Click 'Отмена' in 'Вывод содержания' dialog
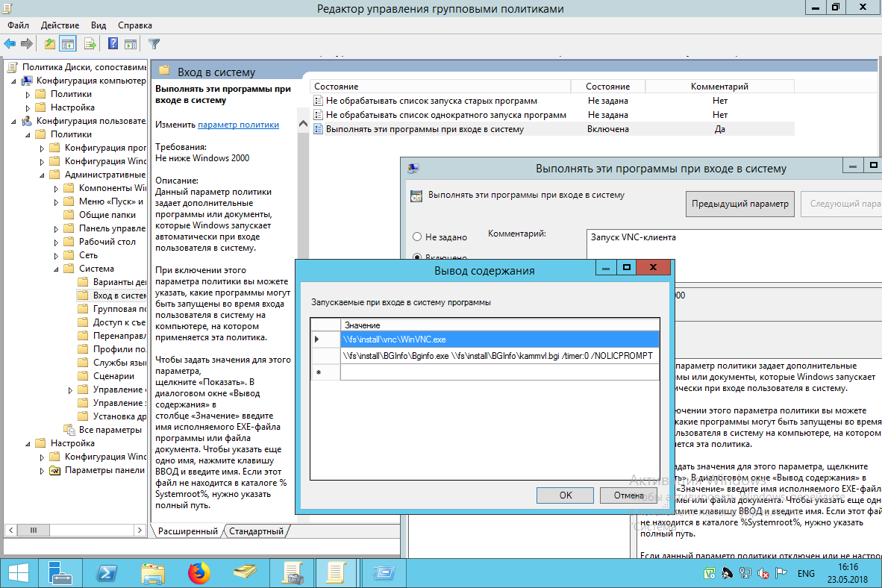882x588 pixels. coord(628,495)
